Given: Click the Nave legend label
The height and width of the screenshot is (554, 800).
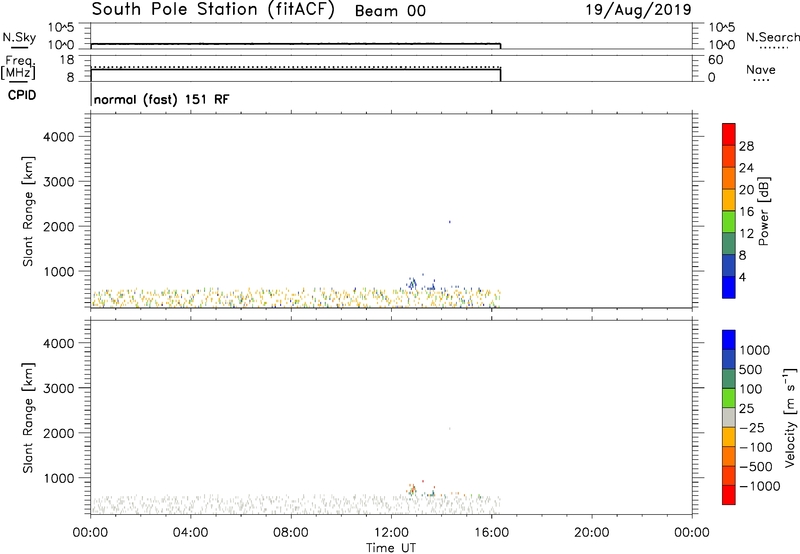Looking at the screenshot, I should pos(761,69).
